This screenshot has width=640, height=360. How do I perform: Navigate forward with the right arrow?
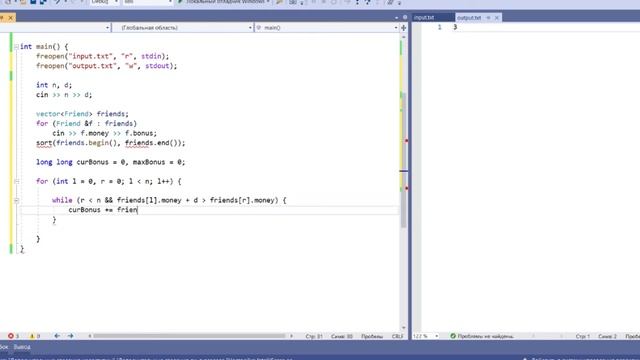71,336
